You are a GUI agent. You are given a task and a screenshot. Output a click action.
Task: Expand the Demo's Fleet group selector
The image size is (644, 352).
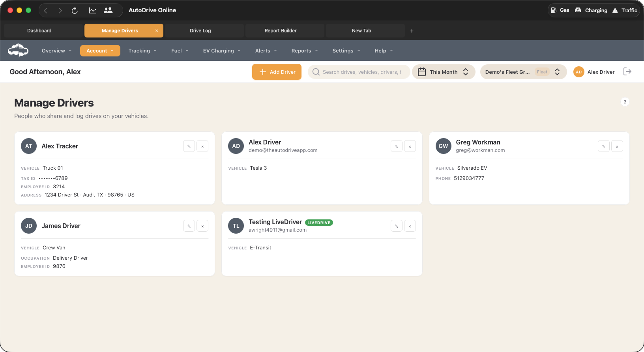523,72
